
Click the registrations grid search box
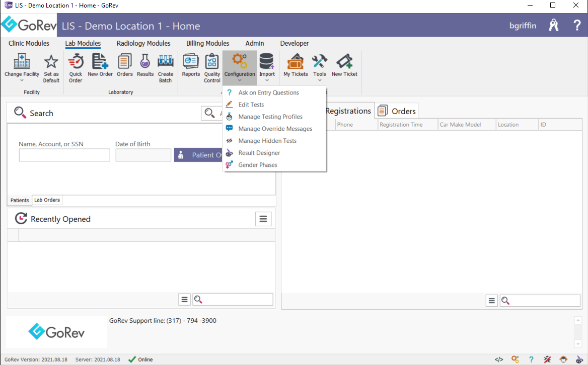(540, 301)
